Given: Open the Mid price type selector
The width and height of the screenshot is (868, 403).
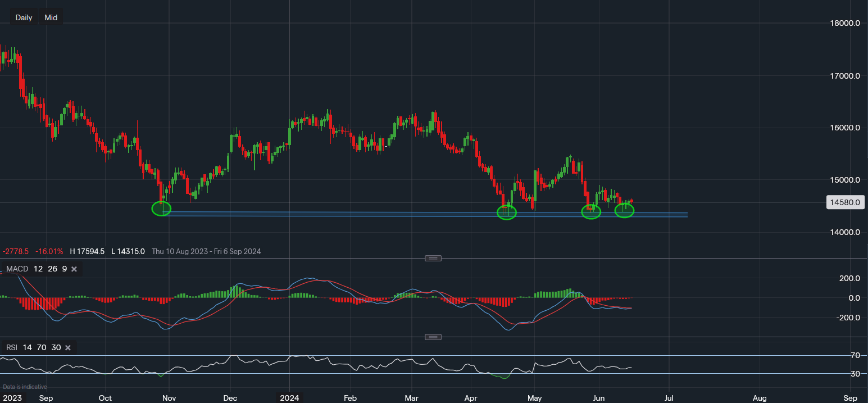Looking at the screenshot, I should (x=51, y=17).
